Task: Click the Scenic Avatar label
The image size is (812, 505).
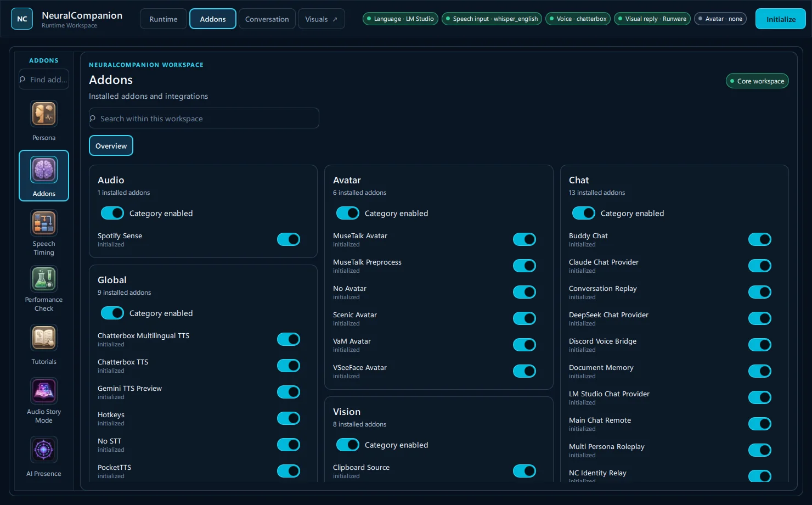Action: (355, 315)
